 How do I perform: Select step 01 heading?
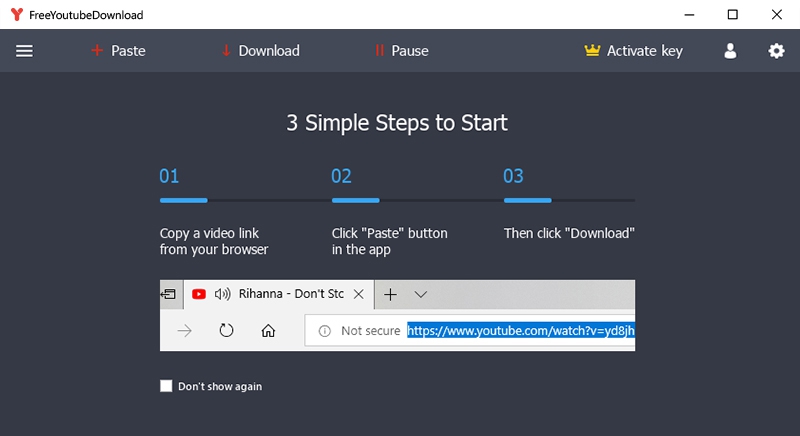(169, 176)
